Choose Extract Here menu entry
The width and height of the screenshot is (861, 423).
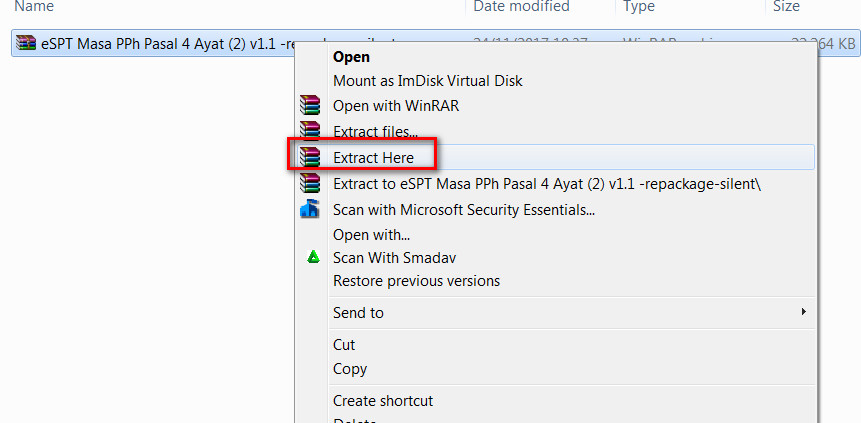(x=373, y=157)
